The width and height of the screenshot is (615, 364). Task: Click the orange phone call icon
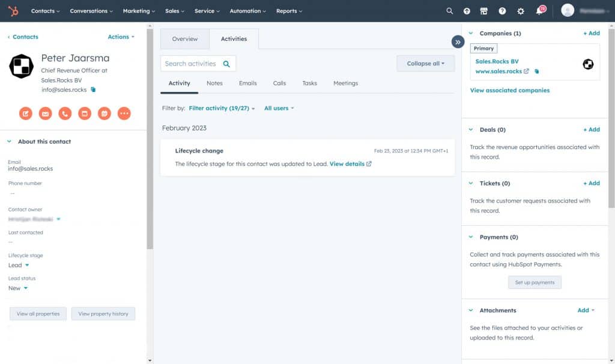pyautogui.click(x=65, y=113)
